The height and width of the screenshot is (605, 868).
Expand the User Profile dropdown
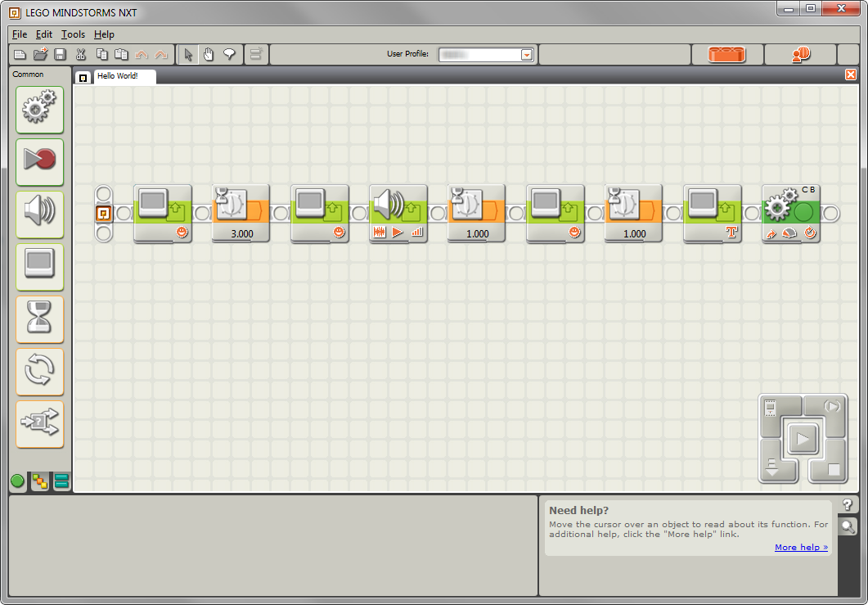(527, 55)
